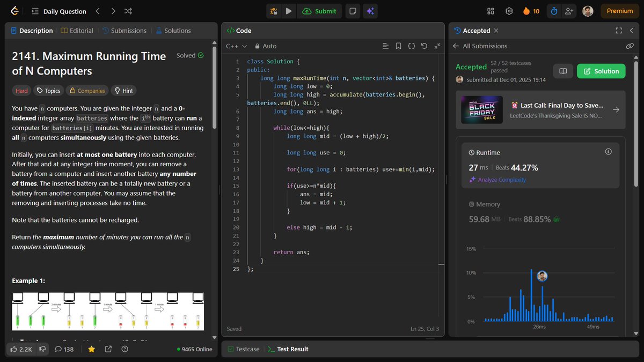Screen dimensions: 644x362
Task: Run the code with the play icon
Action: point(289,11)
